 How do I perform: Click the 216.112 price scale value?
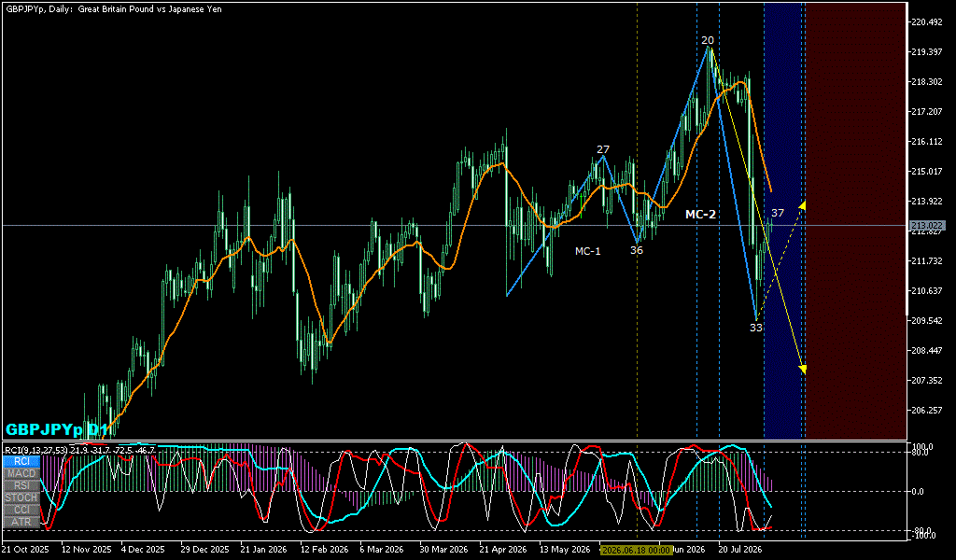[927, 141]
